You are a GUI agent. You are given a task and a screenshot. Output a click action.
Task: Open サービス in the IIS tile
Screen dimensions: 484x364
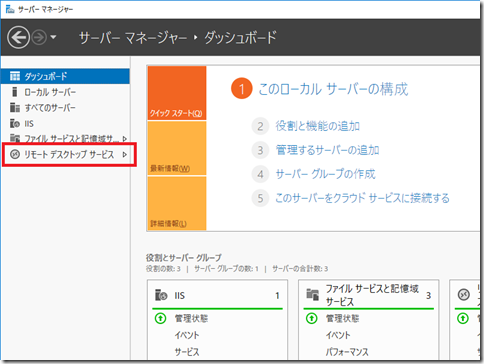coord(187,352)
